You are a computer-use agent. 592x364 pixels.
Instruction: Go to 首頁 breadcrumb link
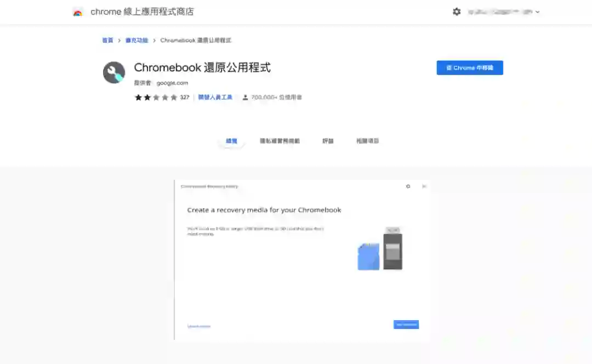(x=107, y=41)
